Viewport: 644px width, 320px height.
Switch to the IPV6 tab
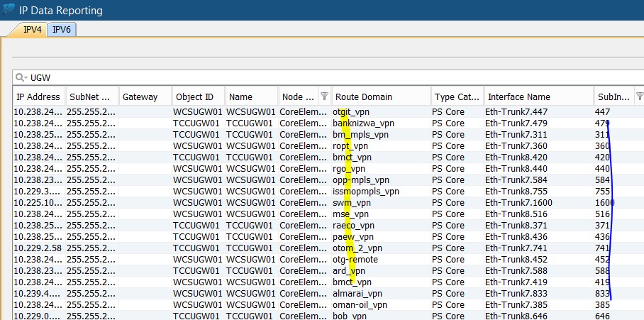pos(62,29)
